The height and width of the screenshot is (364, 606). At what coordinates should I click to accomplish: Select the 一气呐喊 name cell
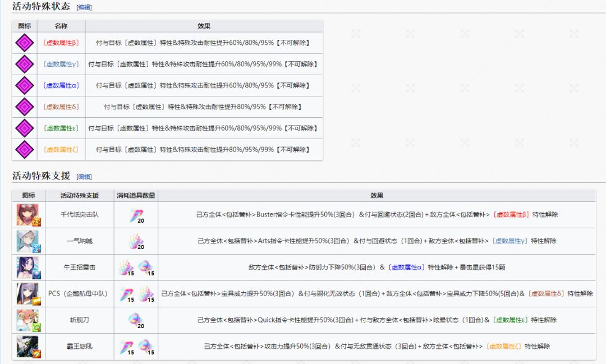[x=80, y=241]
